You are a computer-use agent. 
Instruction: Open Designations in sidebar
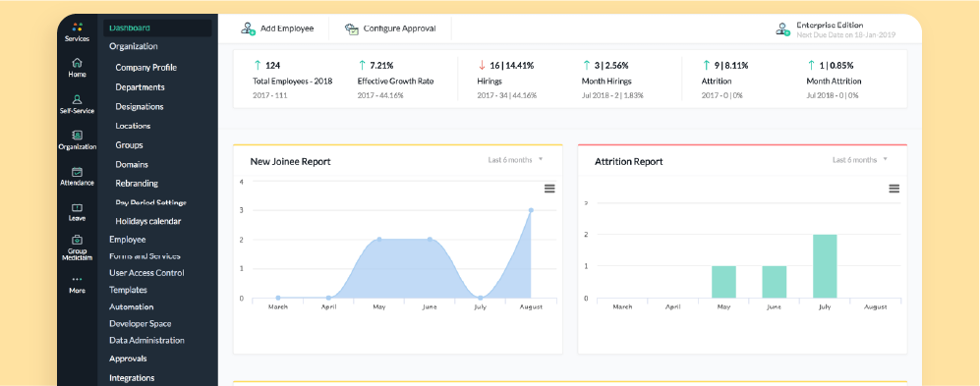[140, 107]
